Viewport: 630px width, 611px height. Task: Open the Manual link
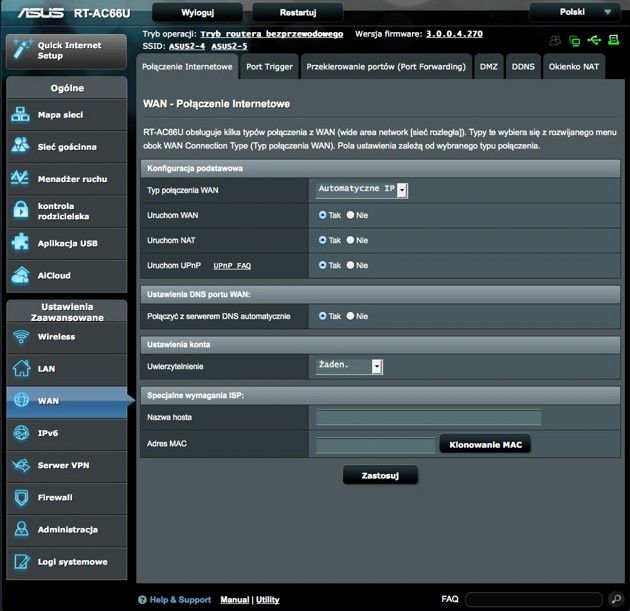click(235, 600)
